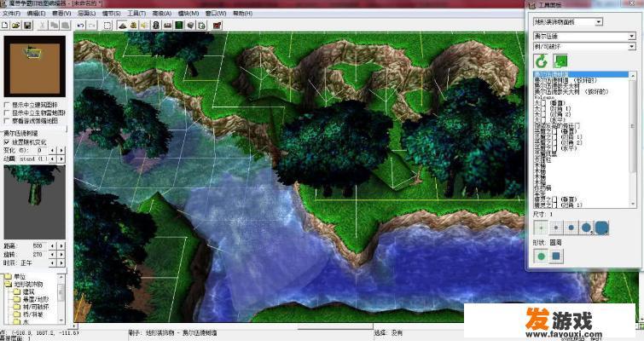Viewport: 644px width, 346px height.
Task: Save the map using floppy disk icon
Action: (27, 26)
